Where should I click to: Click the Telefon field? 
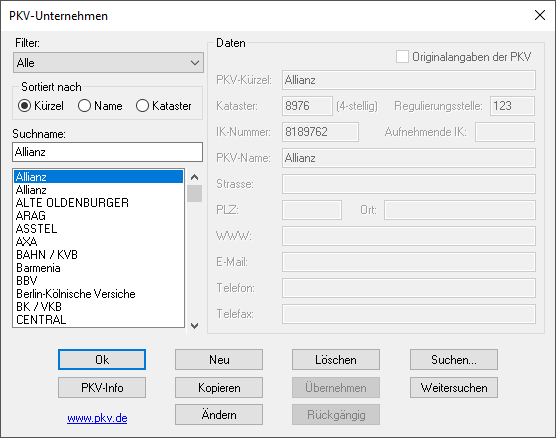coord(409,288)
